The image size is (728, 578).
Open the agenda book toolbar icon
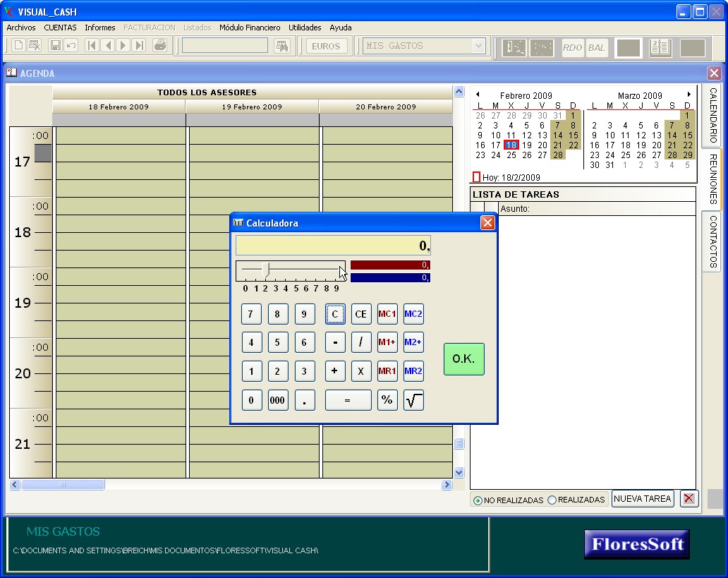660,47
